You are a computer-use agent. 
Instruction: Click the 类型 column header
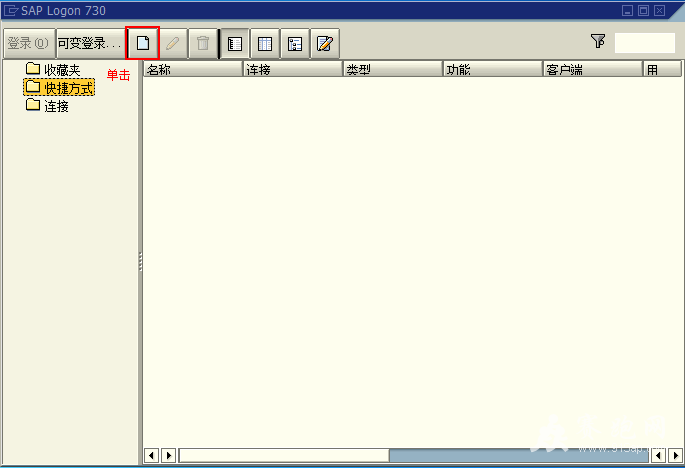tap(393, 69)
